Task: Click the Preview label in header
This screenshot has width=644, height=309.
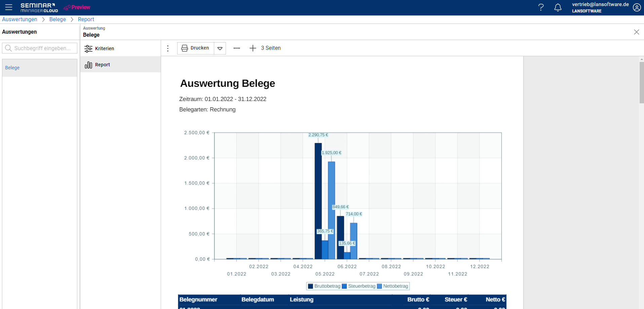Action: tap(81, 7)
